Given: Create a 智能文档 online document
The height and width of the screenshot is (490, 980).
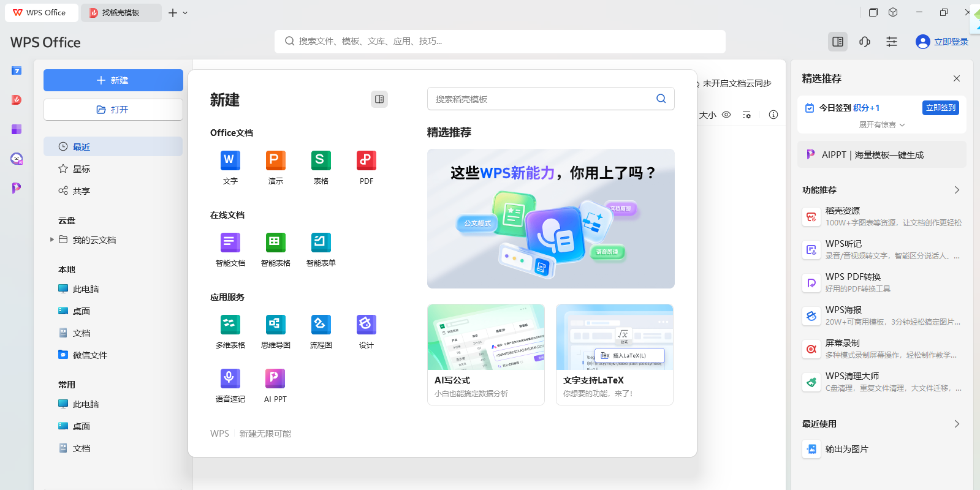Looking at the screenshot, I should pos(230,249).
